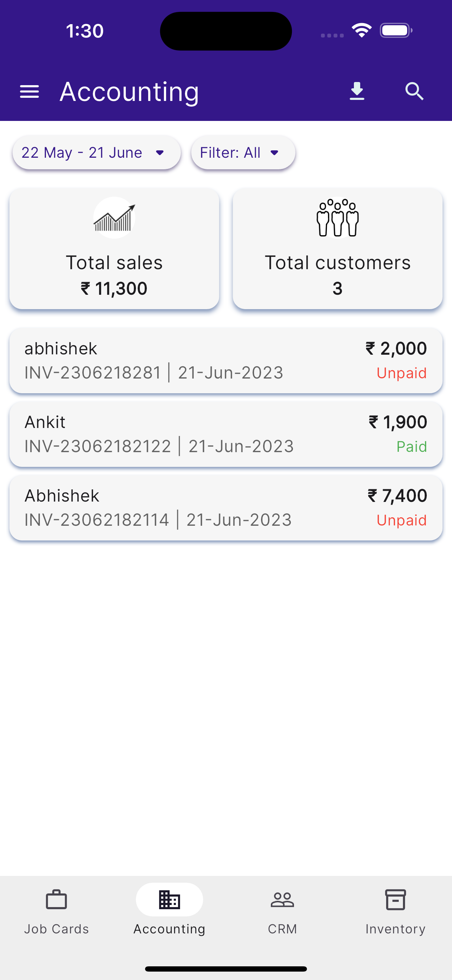The height and width of the screenshot is (980, 452).
Task: Open Abhishek's ₹ 7,400 invoice
Action: coord(226,508)
